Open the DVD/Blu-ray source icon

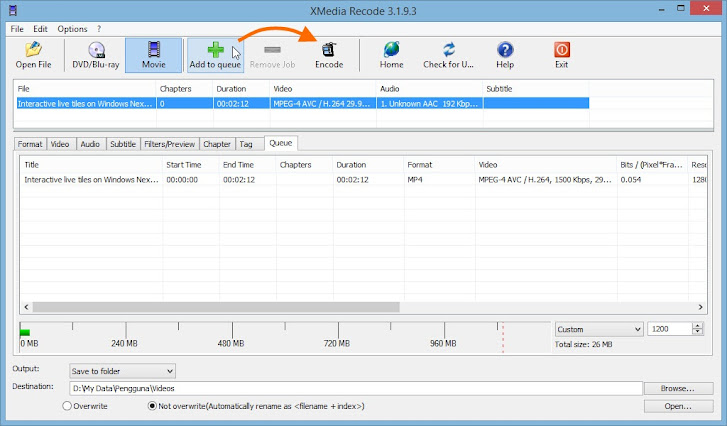coord(96,50)
